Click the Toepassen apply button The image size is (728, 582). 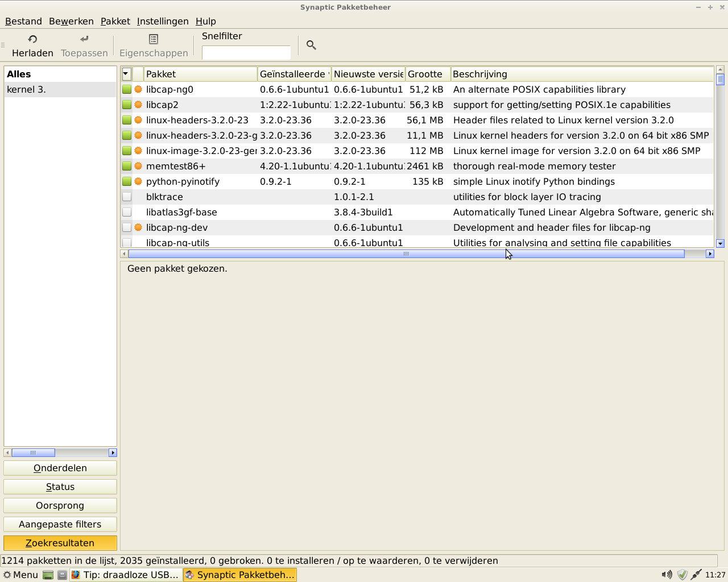tap(84, 45)
